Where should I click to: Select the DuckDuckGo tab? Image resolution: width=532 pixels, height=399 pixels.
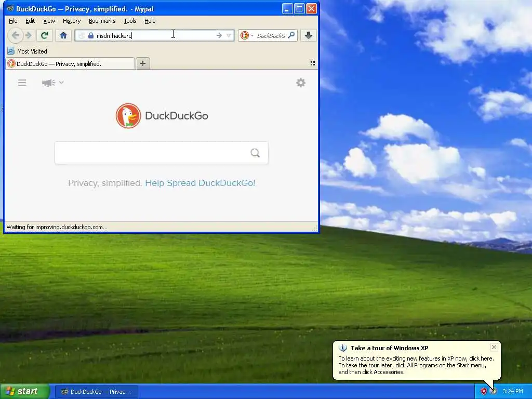coord(70,64)
